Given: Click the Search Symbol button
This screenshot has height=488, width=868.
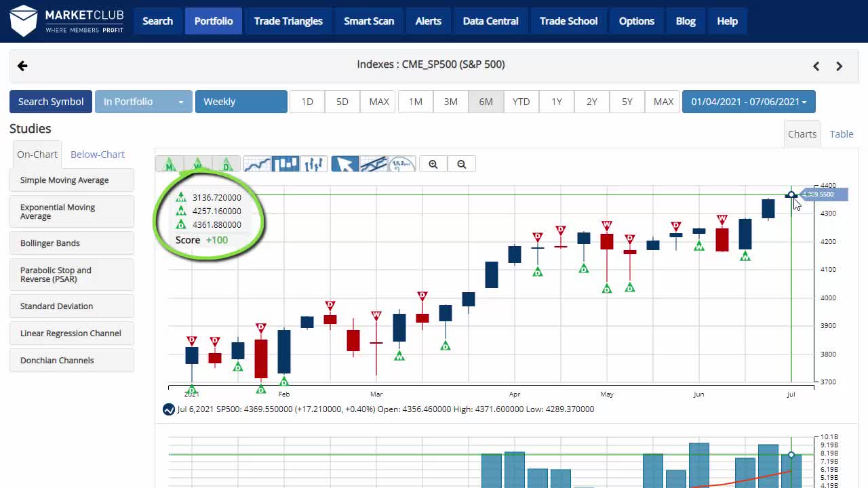Looking at the screenshot, I should pos(51,102).
